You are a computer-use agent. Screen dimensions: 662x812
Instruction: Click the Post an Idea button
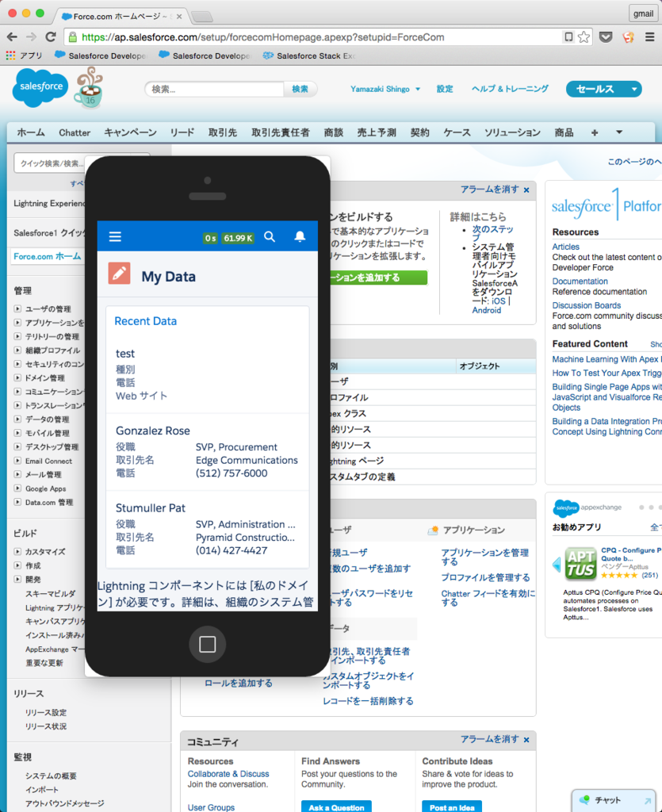452,806
